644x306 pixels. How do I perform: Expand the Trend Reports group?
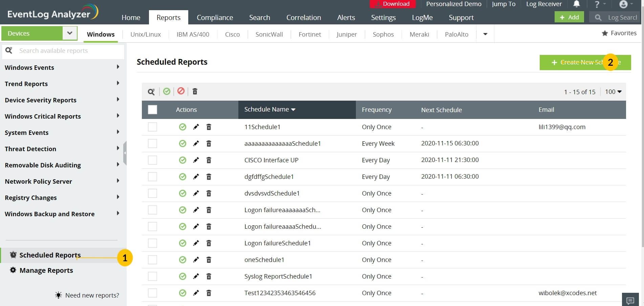click(x=118, y=83)
